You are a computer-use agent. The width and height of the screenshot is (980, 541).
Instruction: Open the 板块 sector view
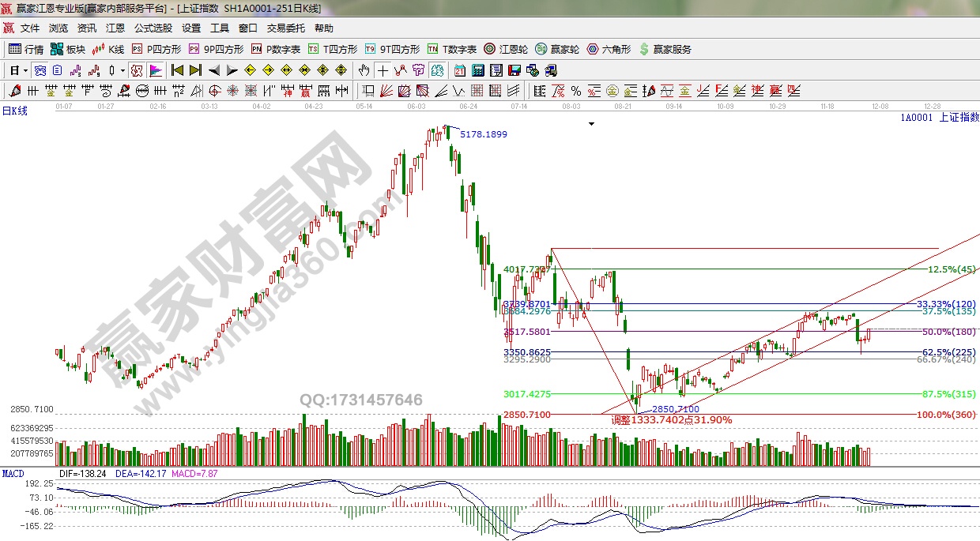[x=67, y=49]
